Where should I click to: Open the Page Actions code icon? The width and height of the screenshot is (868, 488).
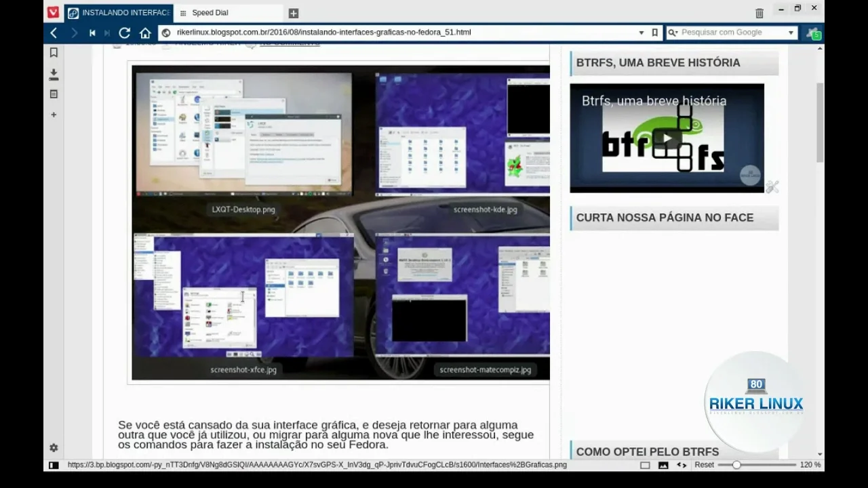pyautogui.click(x=682, y=465)
